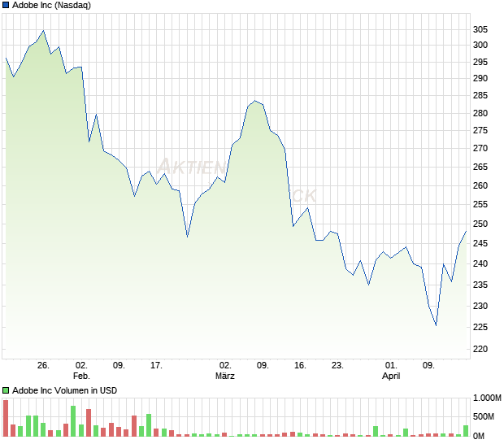Click the '02.' date label above März
The width and height of the screenshot is (504, 444).
pyautogui.click(x=225, y=366)
